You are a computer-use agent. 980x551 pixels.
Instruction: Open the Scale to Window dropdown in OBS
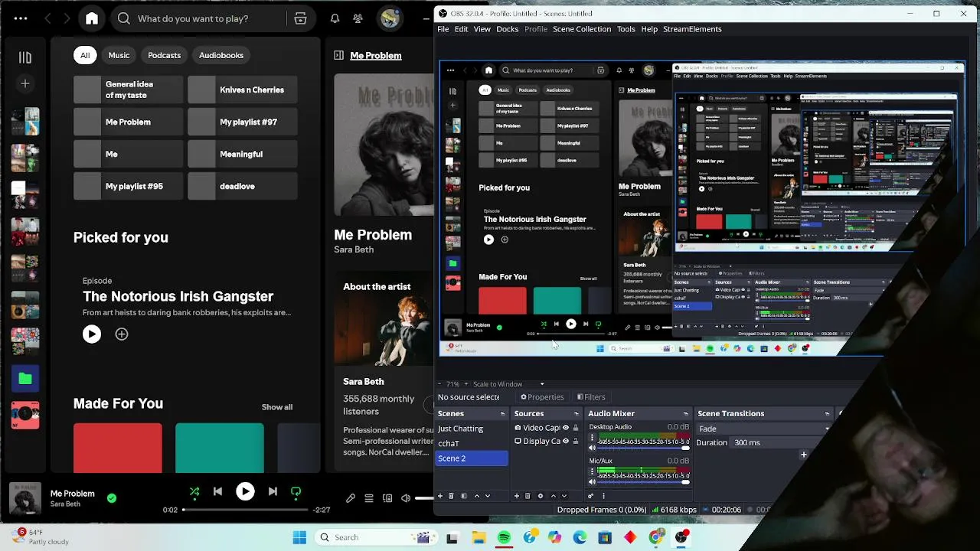click(507, 384)
